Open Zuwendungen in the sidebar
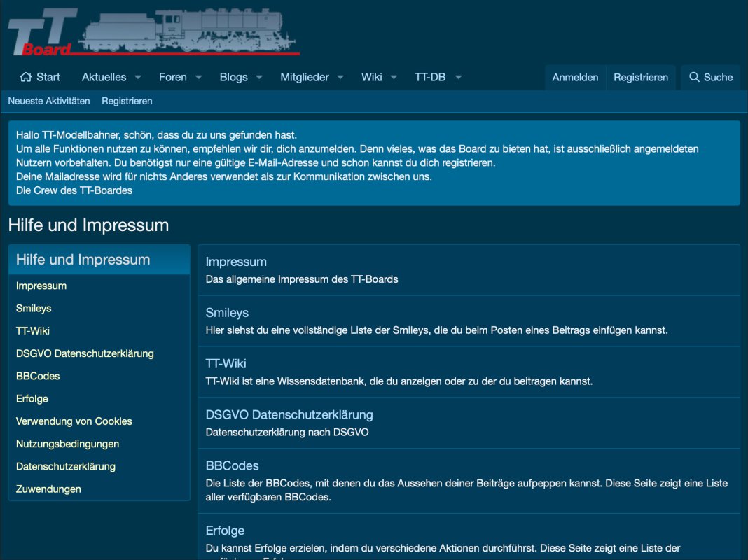 point(48,489)
